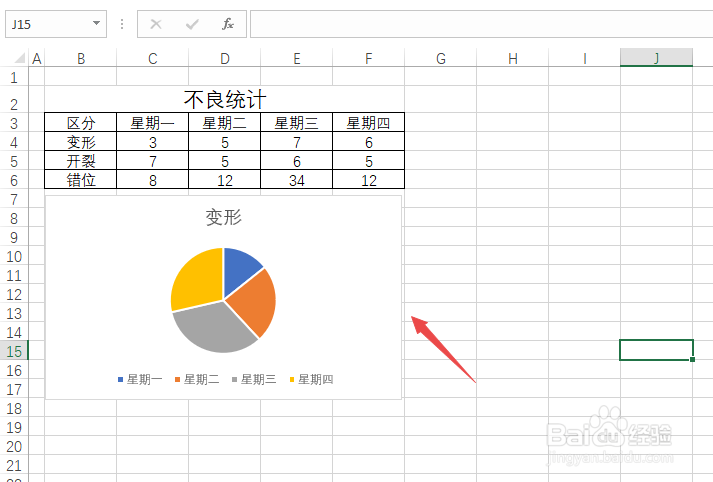
Task: Click the 星期四 table header cell
Action: point(368,123)
